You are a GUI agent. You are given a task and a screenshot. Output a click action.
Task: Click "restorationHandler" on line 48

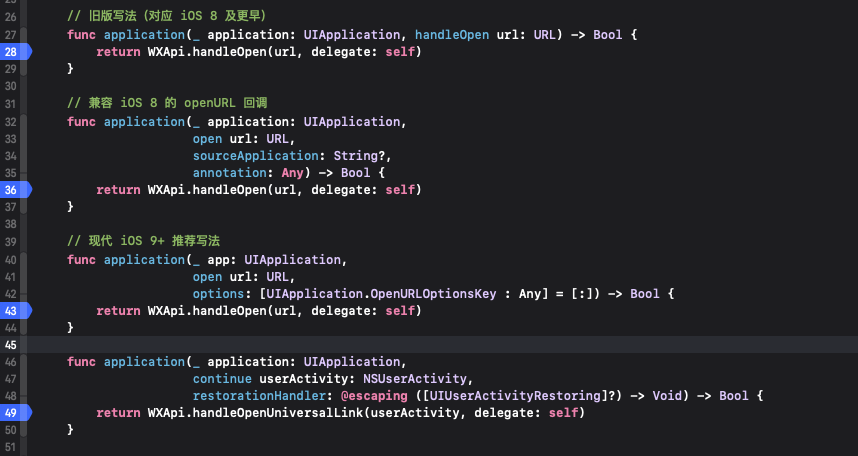259,396
